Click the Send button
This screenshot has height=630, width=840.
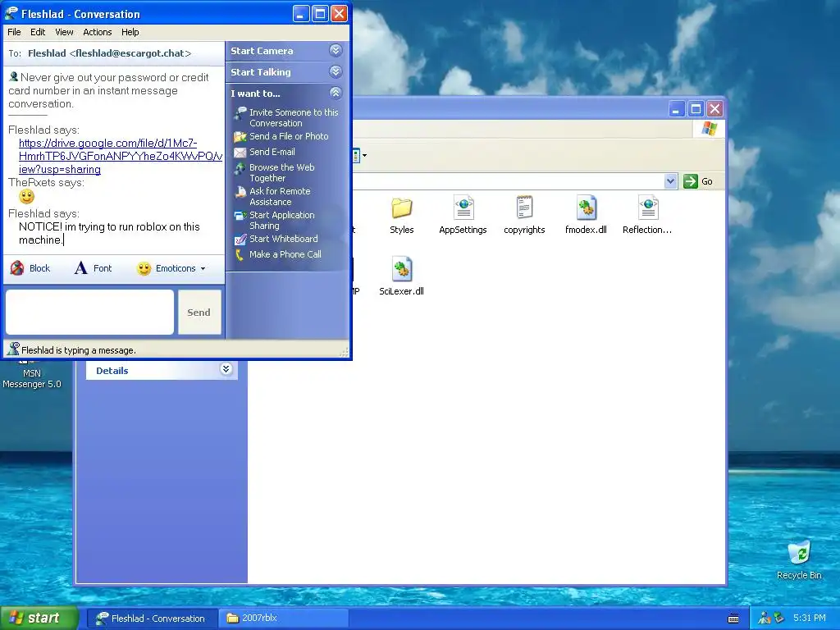[x=199, y=313]
